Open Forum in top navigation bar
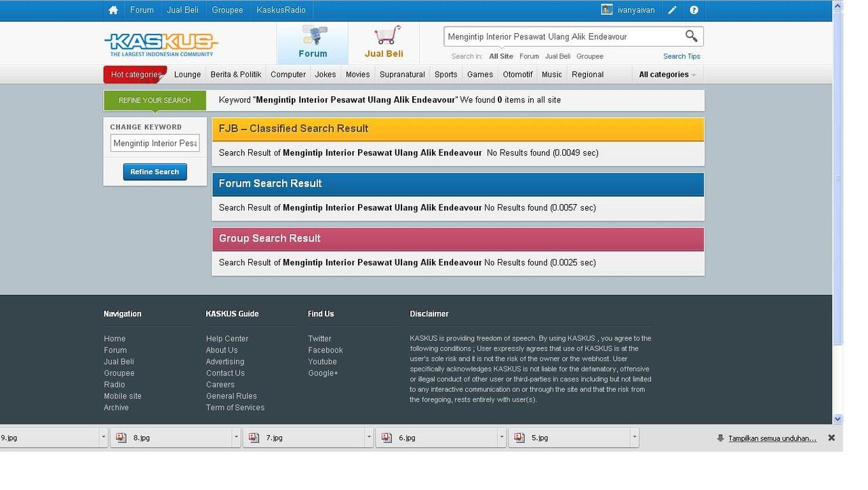The width and height of the screenshot is (868, 490). click(142, 10)
